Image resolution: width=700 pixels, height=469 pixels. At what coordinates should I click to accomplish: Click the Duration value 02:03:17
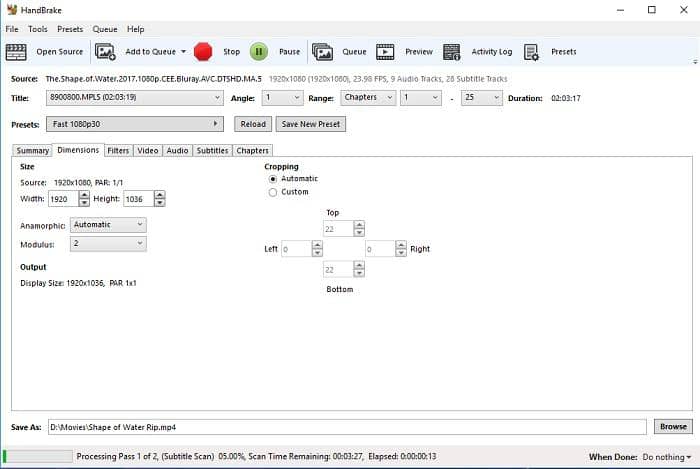566,98
